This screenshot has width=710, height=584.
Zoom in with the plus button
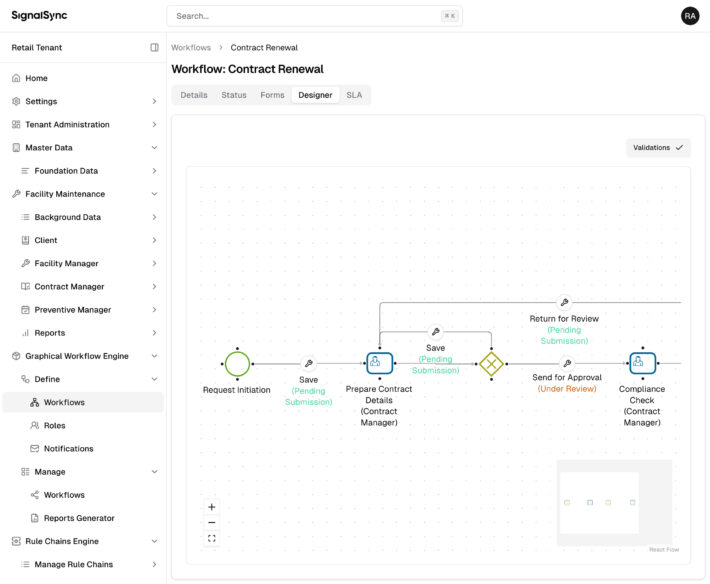211,507
